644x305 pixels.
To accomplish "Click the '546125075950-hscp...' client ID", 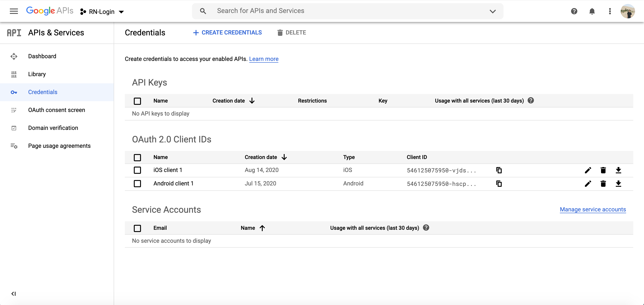I will pyautogui.click(x=441, y=184).
